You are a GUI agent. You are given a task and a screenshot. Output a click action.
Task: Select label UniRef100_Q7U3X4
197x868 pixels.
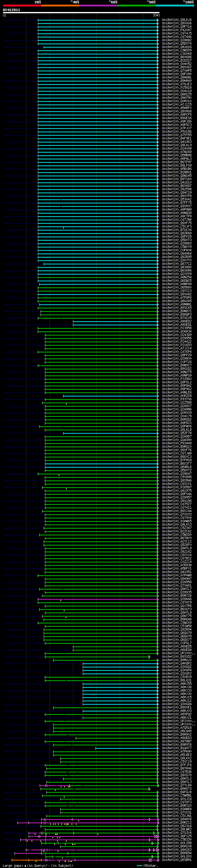coord(176,833)
